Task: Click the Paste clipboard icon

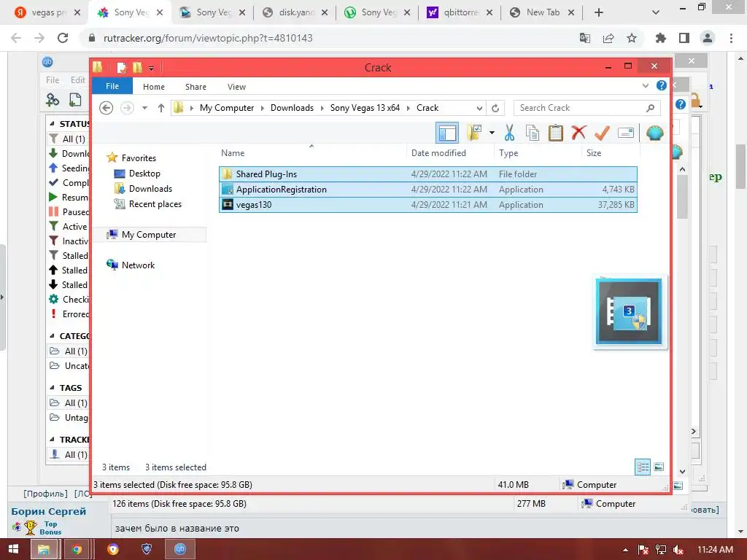Action: [x=555, y=133]
